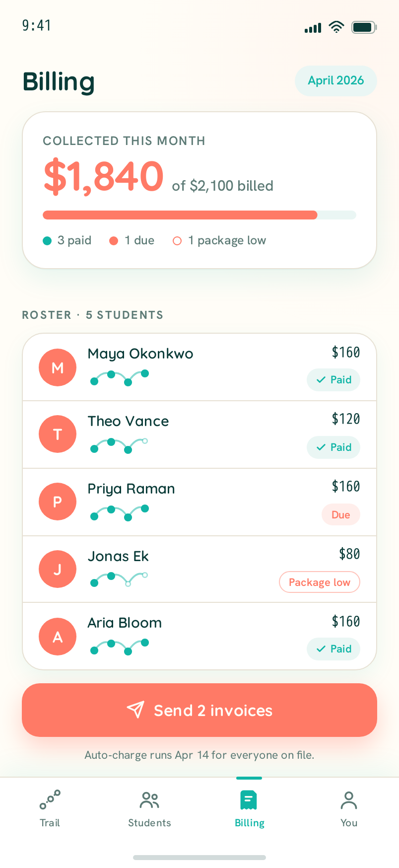
Task: Tap Maya Okonkwo's M avatar
Action: (58, 367)
